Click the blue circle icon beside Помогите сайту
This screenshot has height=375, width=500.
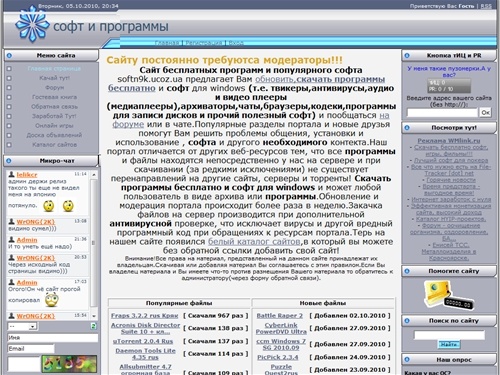(407, 271)
